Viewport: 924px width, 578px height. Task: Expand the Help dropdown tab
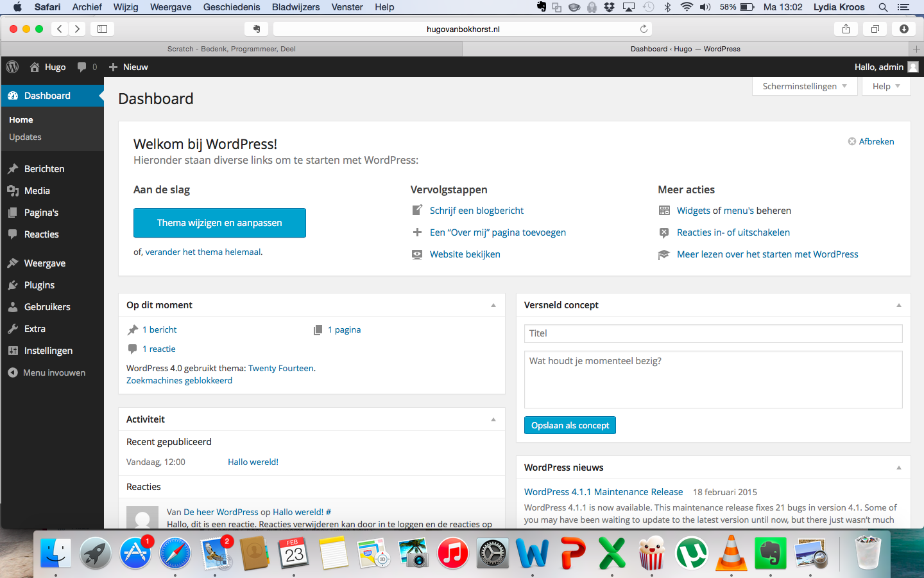[886, 86]
